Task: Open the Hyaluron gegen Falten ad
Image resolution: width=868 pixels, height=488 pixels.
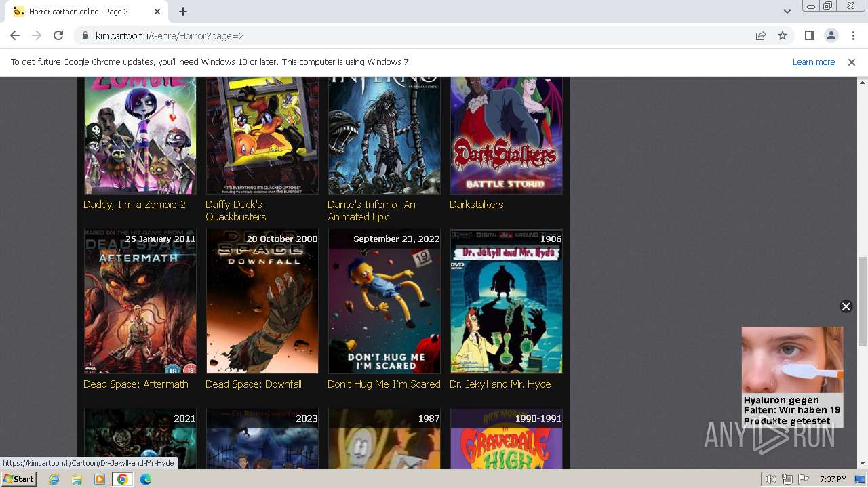Action: (x=792, y=377)
